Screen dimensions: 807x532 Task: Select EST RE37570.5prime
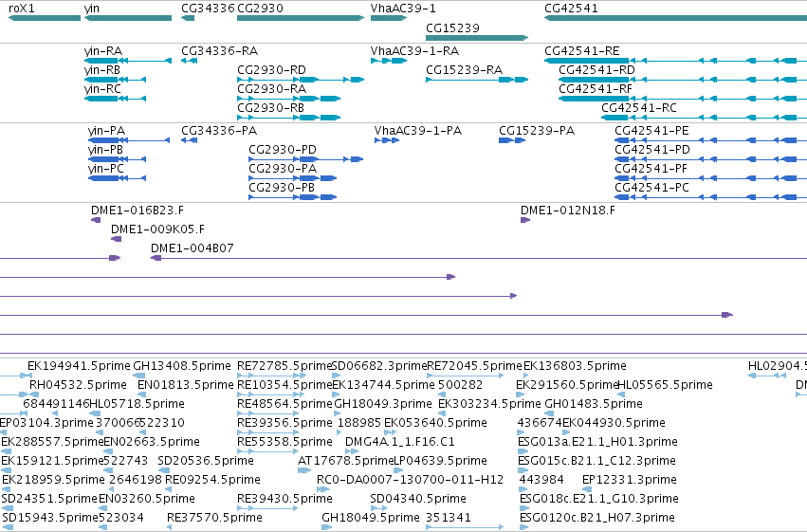214,518
